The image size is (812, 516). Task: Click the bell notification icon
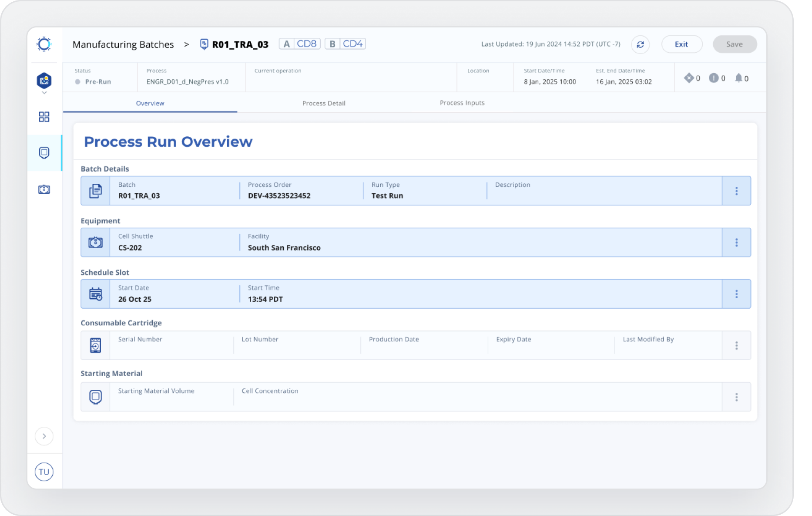738,78
